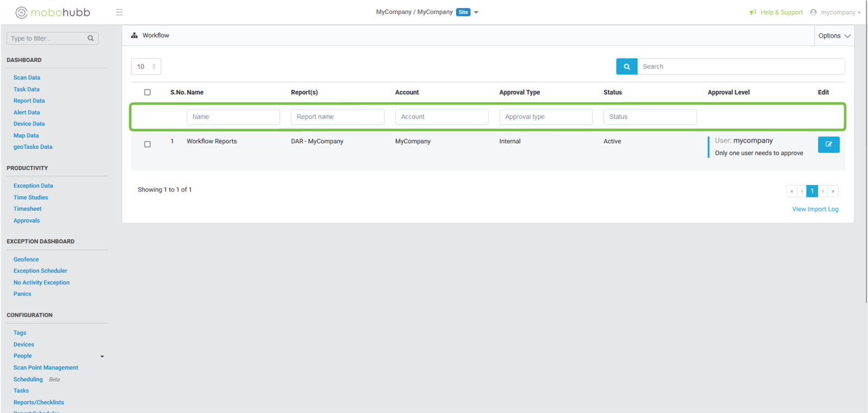The image size is (868, 413).
Task: Open the Options dropdown
Action: (834, 36)
